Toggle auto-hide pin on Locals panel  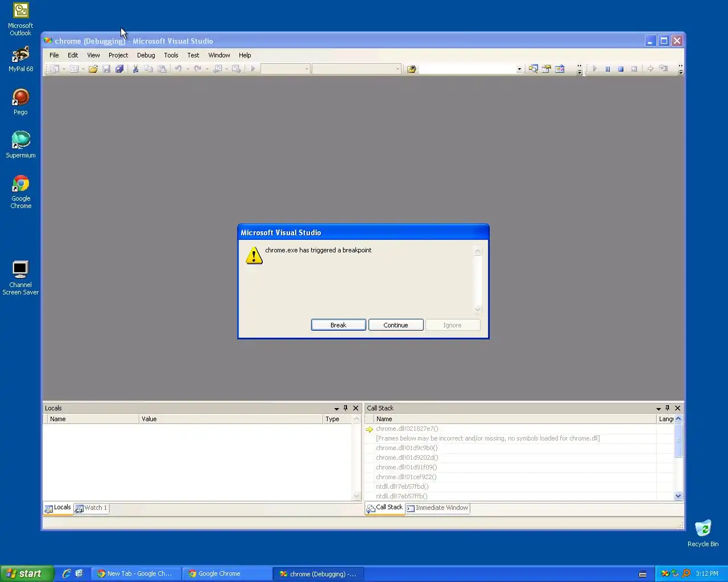click(x=345, y=408)
